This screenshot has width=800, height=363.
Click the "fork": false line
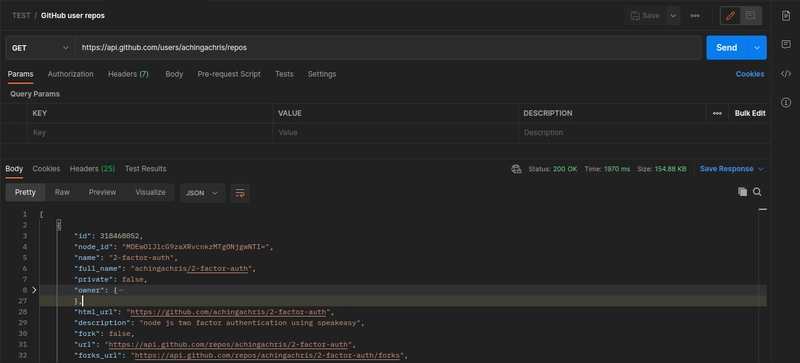coord(104,333)
